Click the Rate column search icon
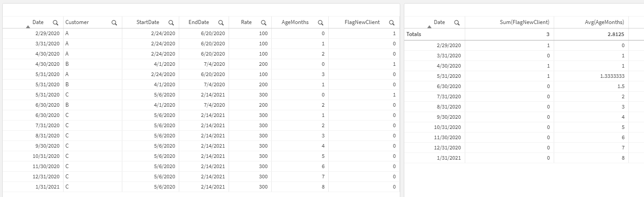This screenshot has width=644, height=197. coord(264,22)
